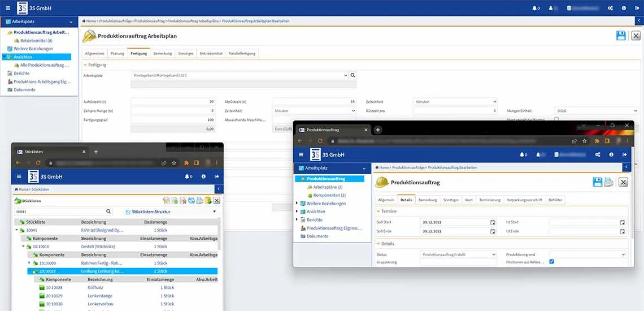
Task: Open the Stücklisten-Struktur dropdown
Action: click(170, 211)
